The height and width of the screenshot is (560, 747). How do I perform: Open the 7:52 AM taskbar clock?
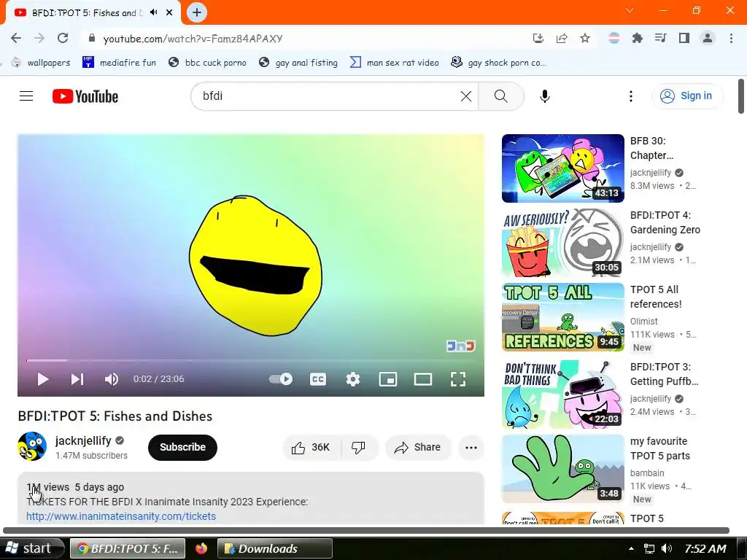pyautogui.click(x=705, y=548)
